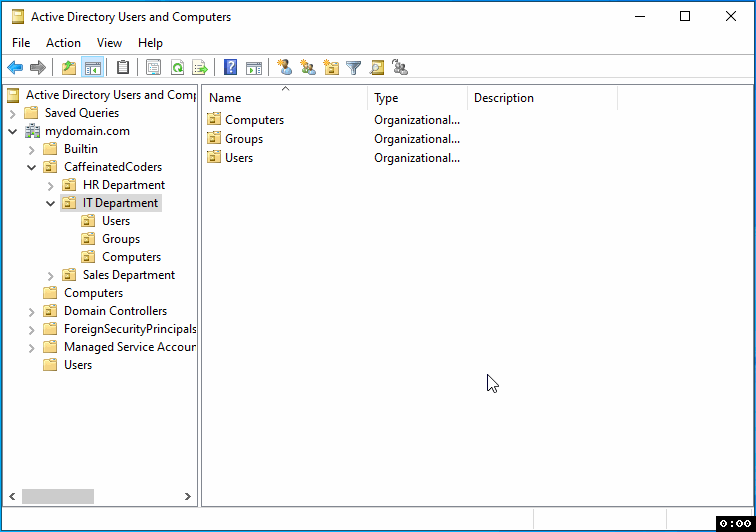Toggle Show/Hide Action Pane icon
Screen dimensions: 756x532
click(x=254, y=68)
